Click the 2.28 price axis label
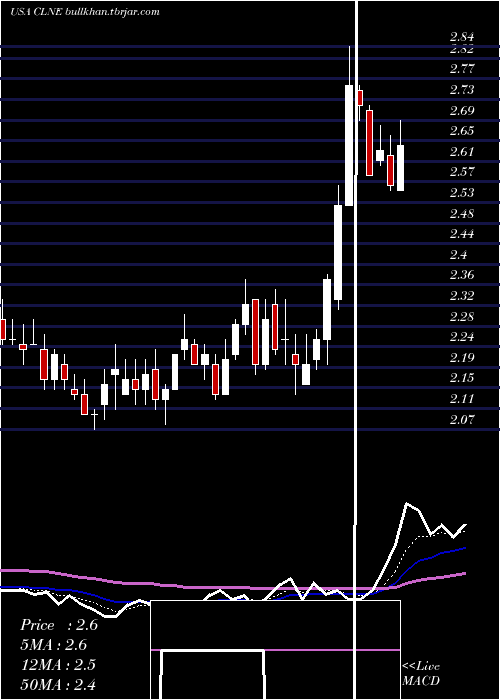Viewport: 500px width, 700px height. click(462, 317)
